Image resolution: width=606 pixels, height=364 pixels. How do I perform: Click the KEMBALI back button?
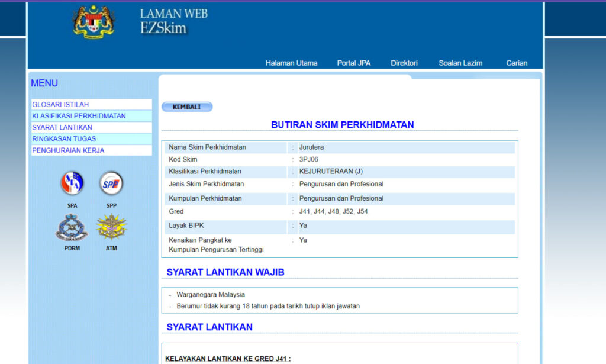coord(186,107)
